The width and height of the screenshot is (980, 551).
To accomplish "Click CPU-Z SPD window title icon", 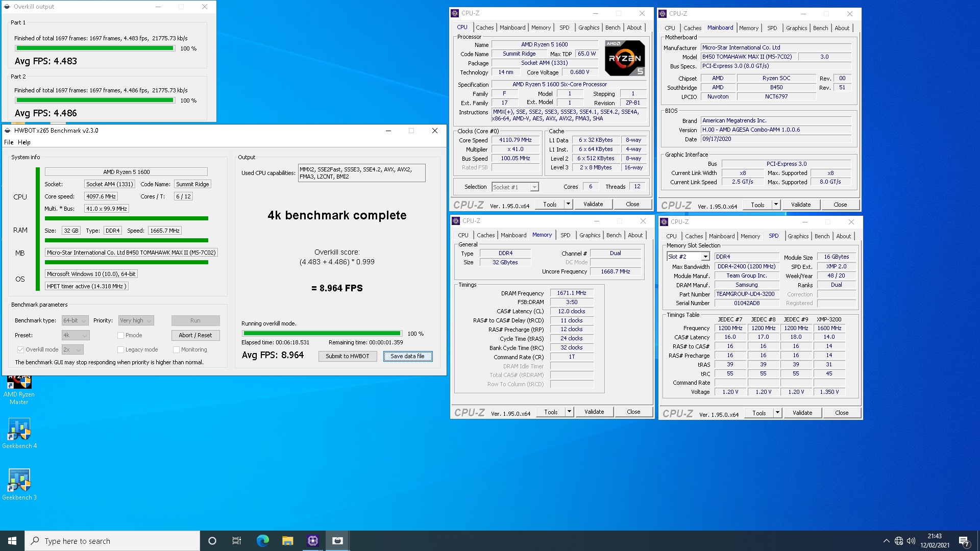I will tap(664, 222).
